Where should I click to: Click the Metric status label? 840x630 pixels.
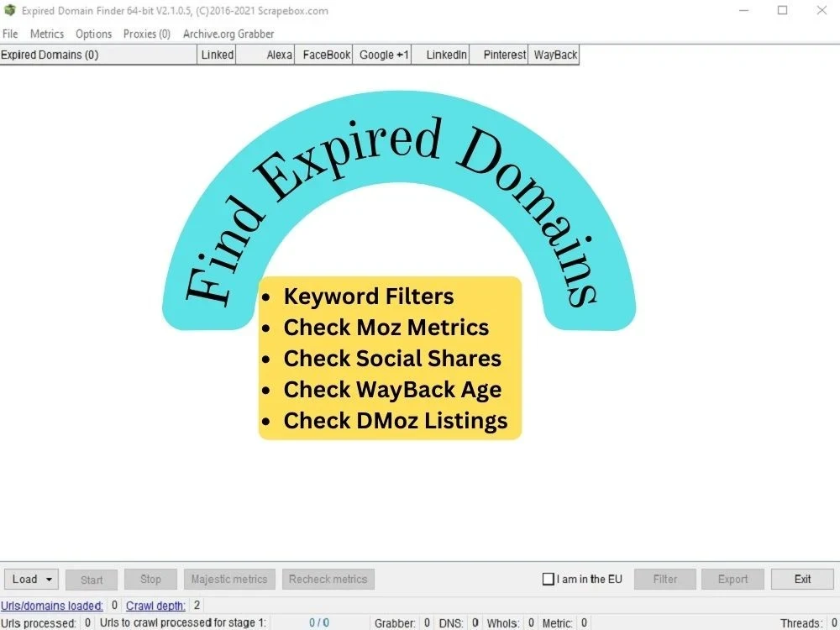[x=557, y=623]
